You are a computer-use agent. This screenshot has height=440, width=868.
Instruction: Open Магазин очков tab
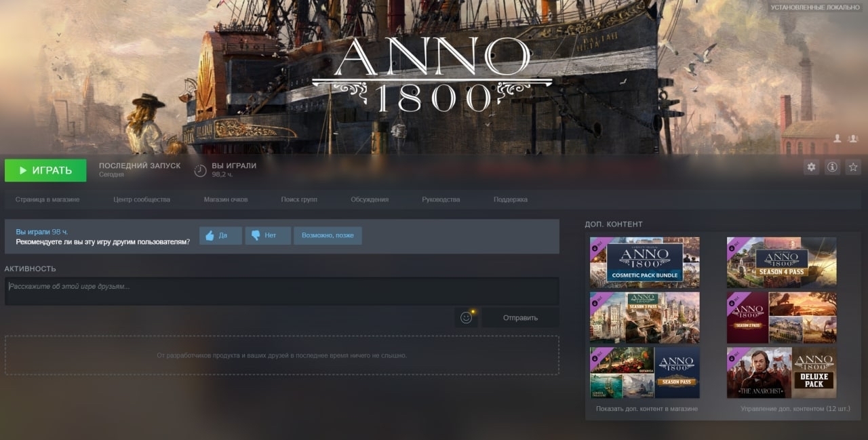[226, 199]
